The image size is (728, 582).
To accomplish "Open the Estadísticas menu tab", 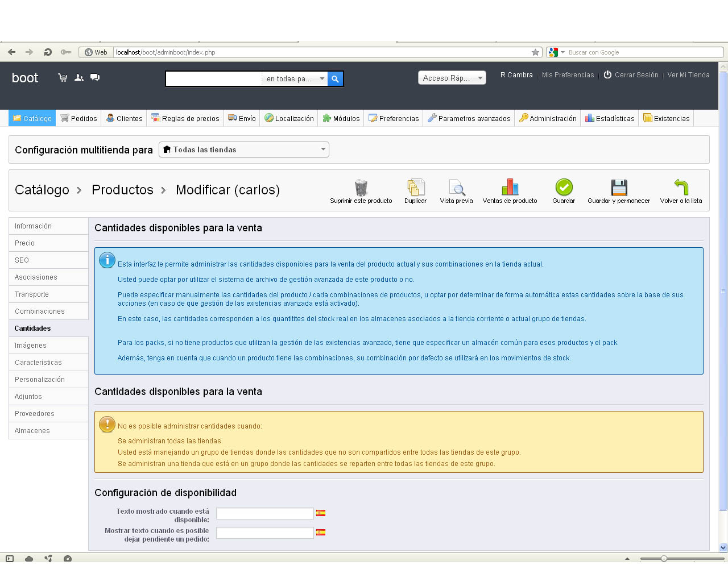I will [610, 118].
